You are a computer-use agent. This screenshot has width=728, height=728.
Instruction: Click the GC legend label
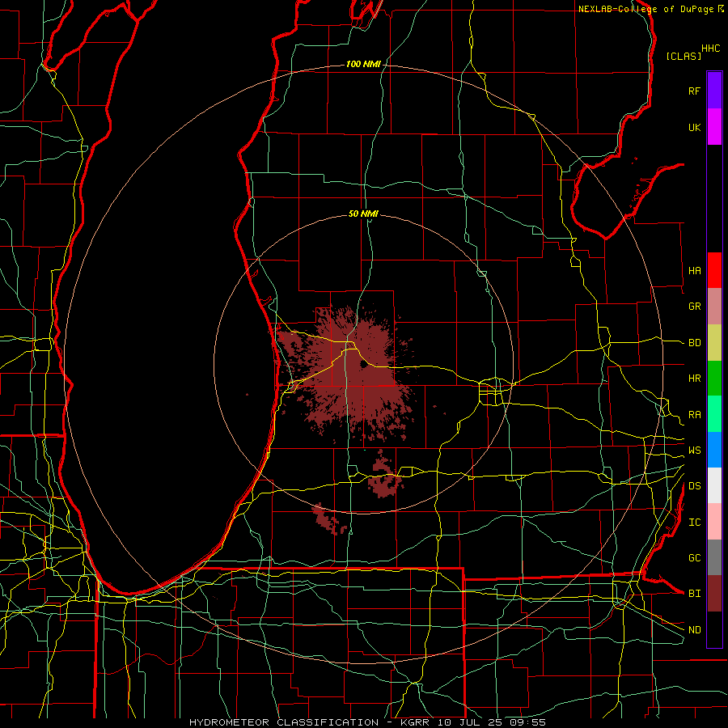[694, 558]
